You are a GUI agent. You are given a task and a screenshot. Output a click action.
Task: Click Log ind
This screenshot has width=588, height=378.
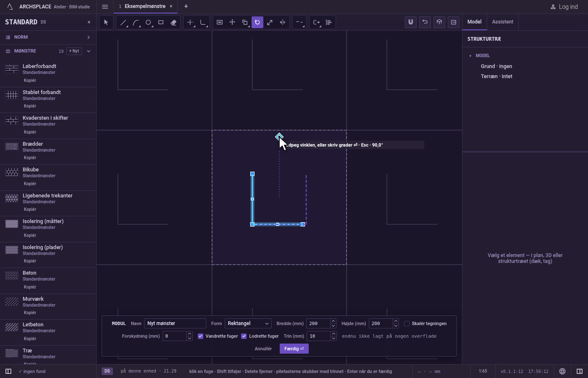coord(564,7)
